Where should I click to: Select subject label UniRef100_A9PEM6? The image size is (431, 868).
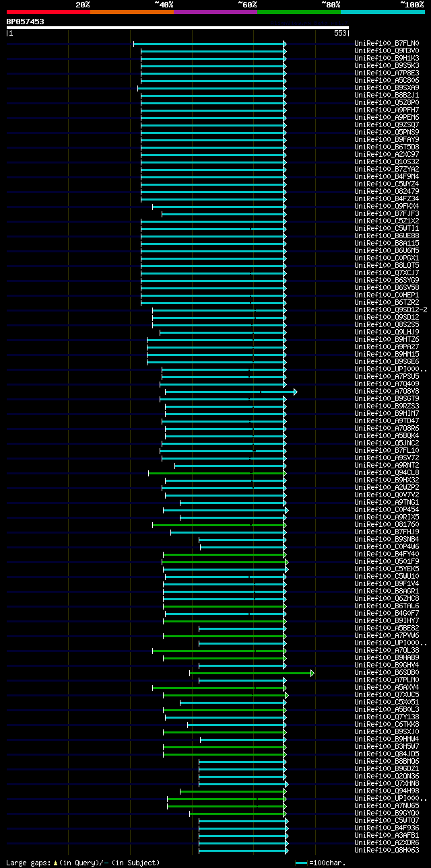pyautogui.click(x=387, y=118)
